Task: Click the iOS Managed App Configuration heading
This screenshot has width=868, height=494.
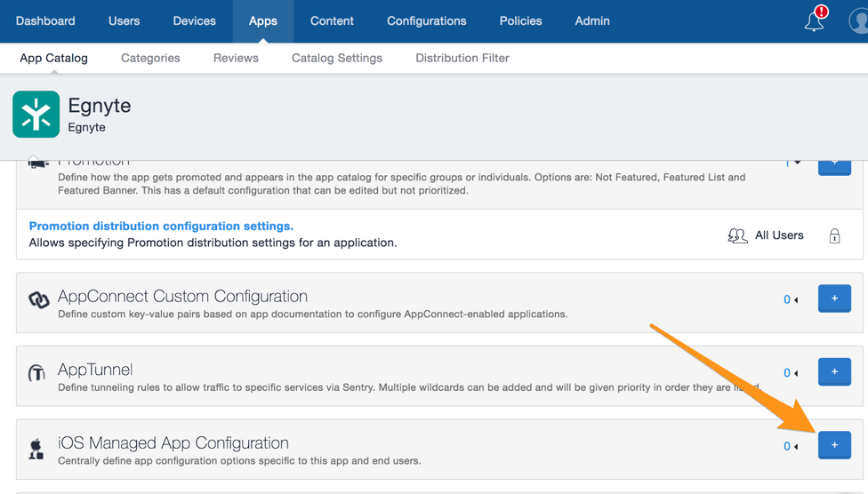Action: pyautogui.click(x=173, y=443)
